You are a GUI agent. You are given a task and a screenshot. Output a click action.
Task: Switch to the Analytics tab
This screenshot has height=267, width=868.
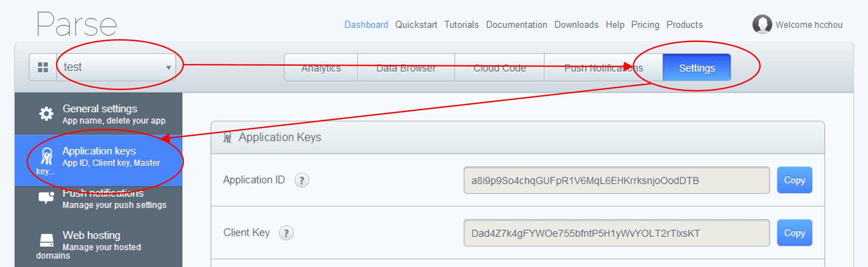click(x=321, y=68)
